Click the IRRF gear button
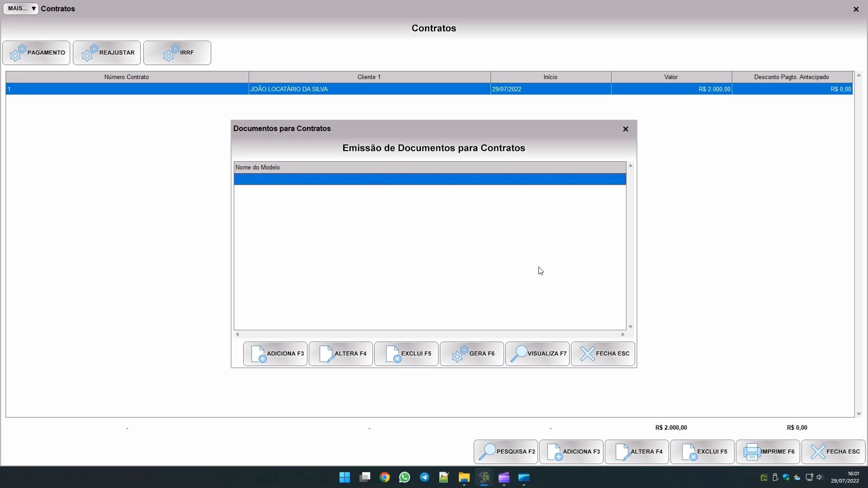This screenshot has height=488, width=868. [177, 53]
